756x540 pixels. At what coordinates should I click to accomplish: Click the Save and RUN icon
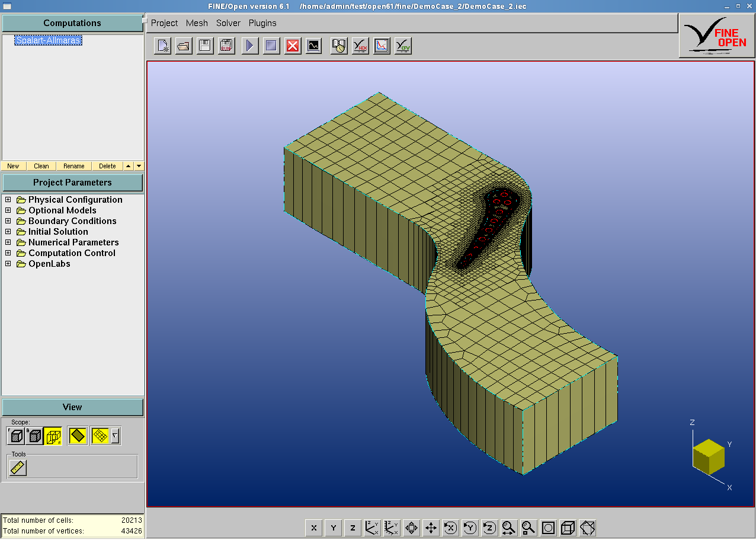pyautogui.click(x=226, y=46)
